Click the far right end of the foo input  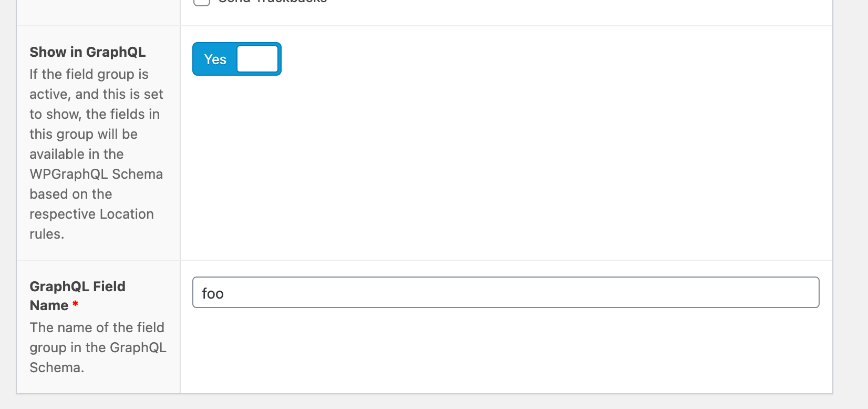(809, 292)
